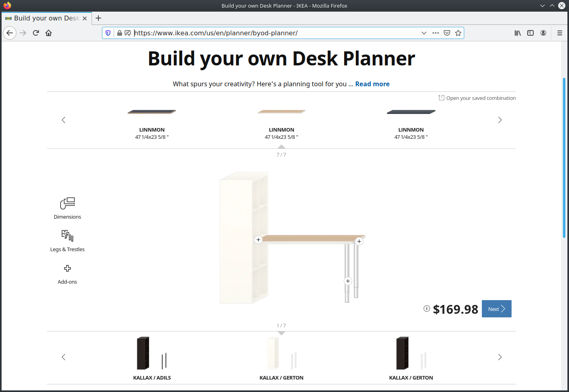This screenshot has height=392, width=569.
Task: Minimize the Firefox window
Action: point(542,6)
